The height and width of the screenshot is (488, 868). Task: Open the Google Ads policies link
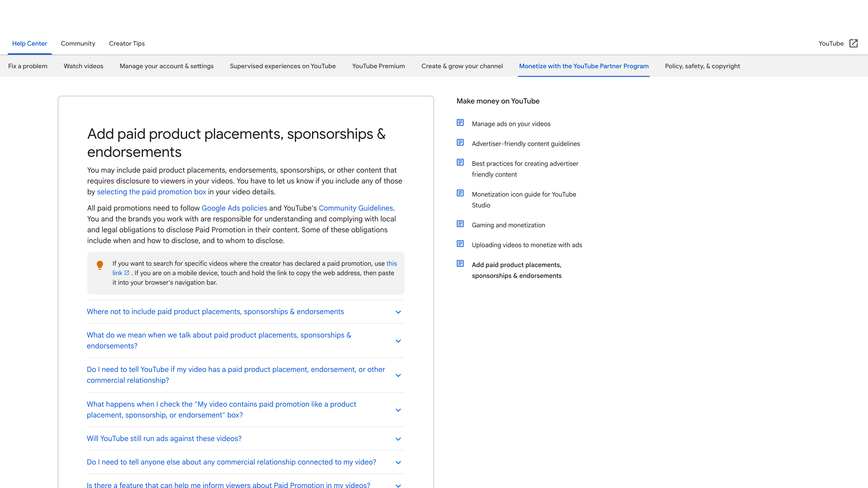click(234, 208)
